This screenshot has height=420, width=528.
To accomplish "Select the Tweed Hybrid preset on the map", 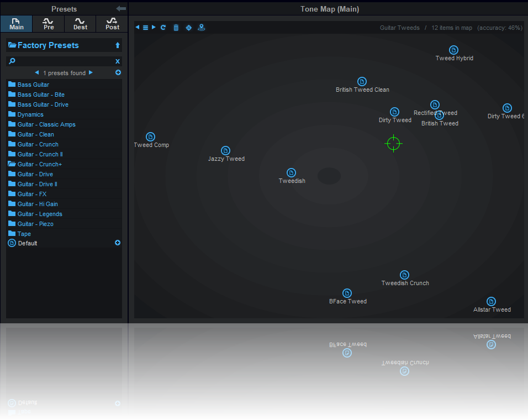I will 453,50.
